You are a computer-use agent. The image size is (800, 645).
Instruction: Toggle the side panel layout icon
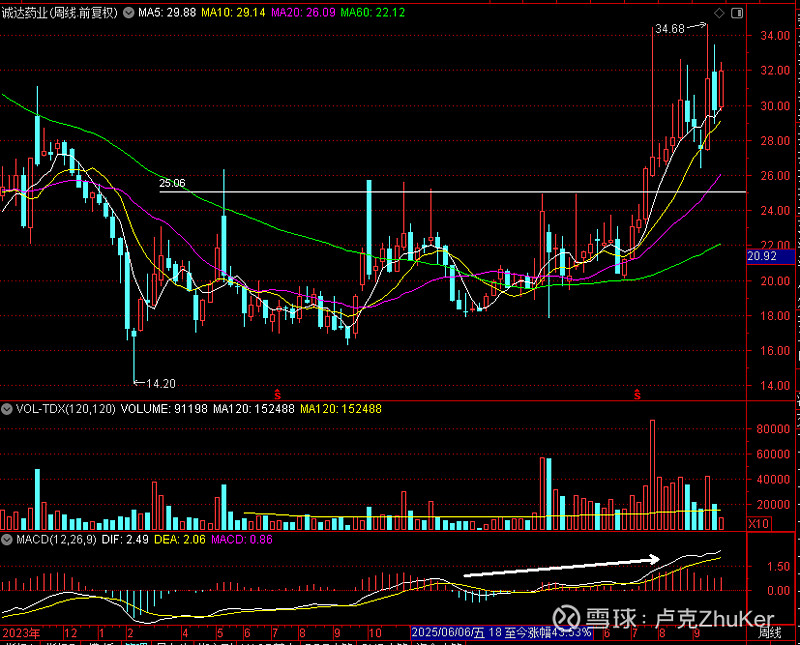pos(737,13)
